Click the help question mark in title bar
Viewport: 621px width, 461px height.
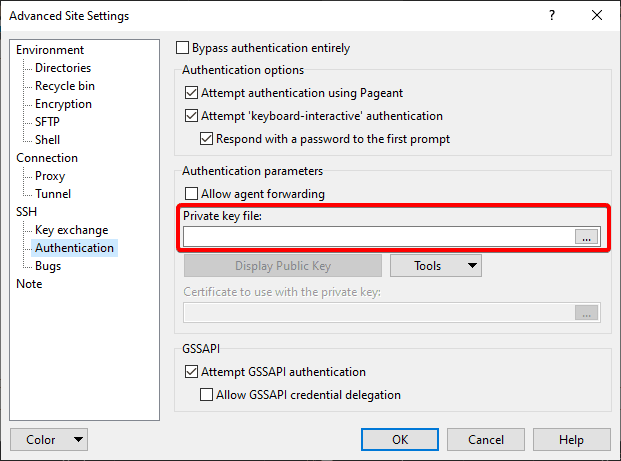(551, 16)
